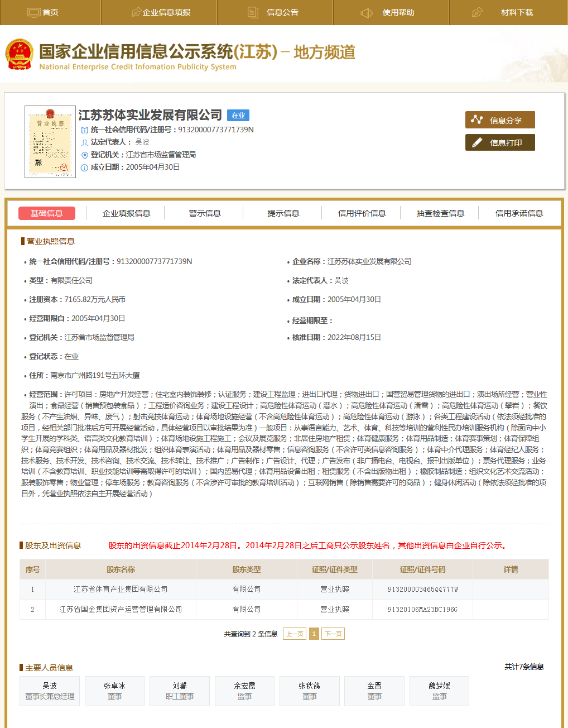This screenshot has width=568, height=728.
Task: Select personnel card 张卓冰 董事
Action: (114, 691)
